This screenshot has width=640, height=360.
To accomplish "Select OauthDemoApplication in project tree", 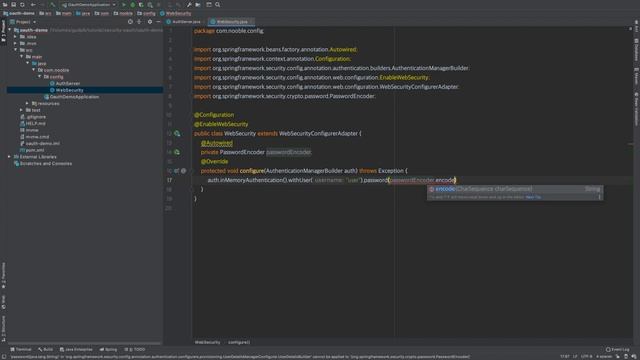I will [71, 97].
